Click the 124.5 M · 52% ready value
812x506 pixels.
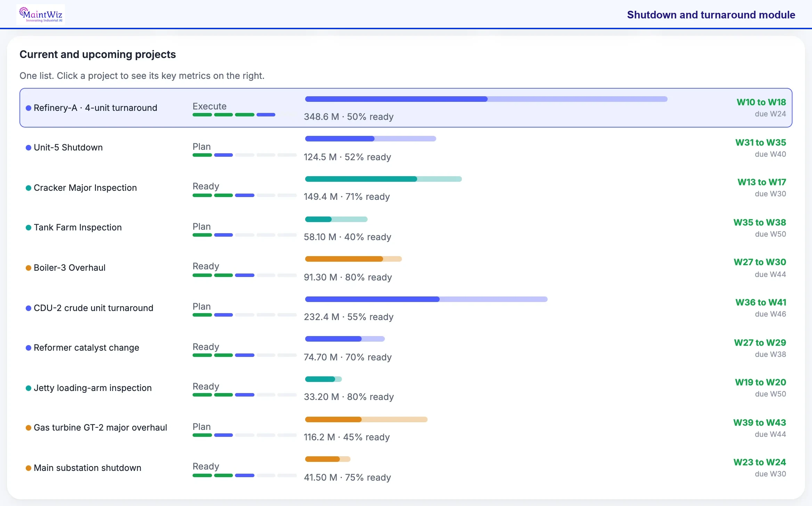(x=347, y=157)
